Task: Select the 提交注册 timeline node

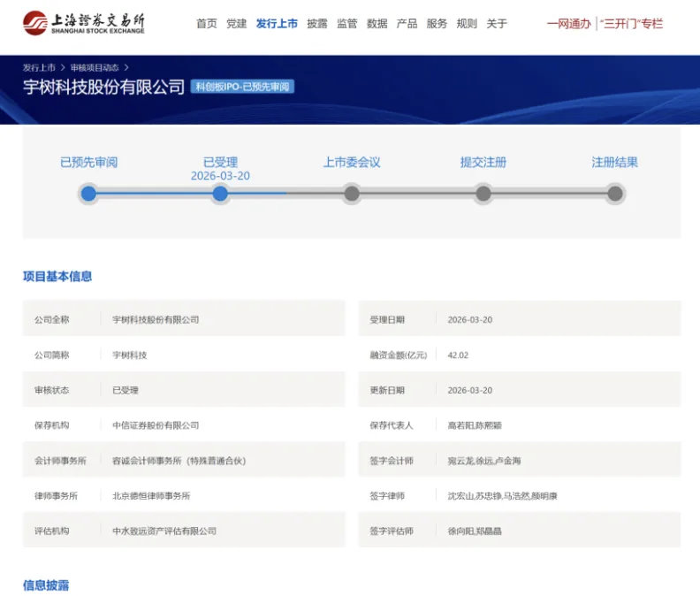Action: coord(483,194)
